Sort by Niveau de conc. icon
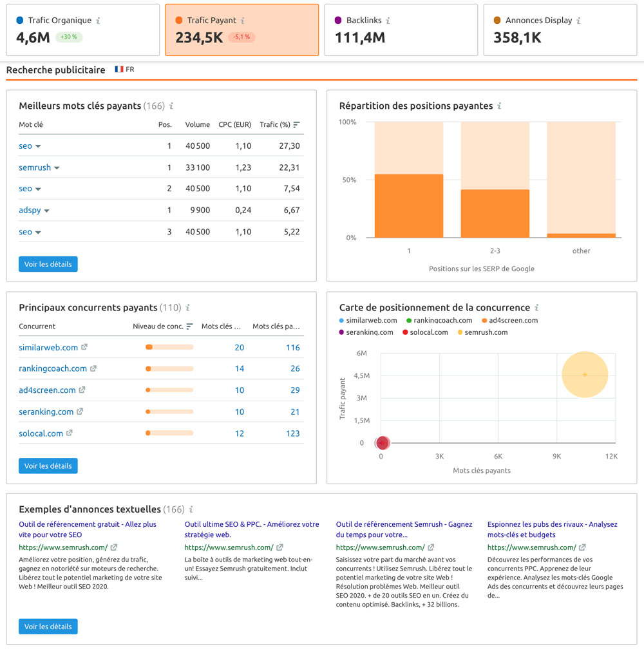Screen dimensions: 644x653 [189, 326]
